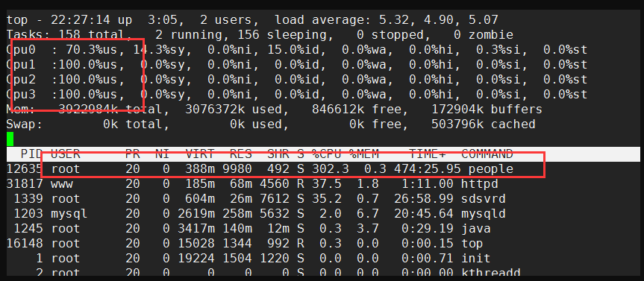644x281 pixels.
Task: Select the '158 total' tasks count
Action: click(x=92, y=34)
